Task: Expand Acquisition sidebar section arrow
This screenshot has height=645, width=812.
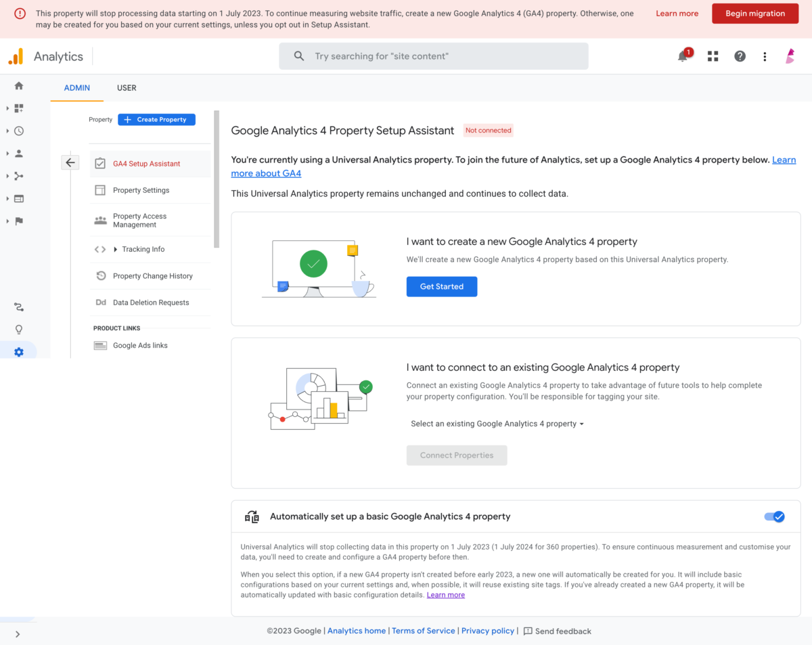Action: (7, 176)
